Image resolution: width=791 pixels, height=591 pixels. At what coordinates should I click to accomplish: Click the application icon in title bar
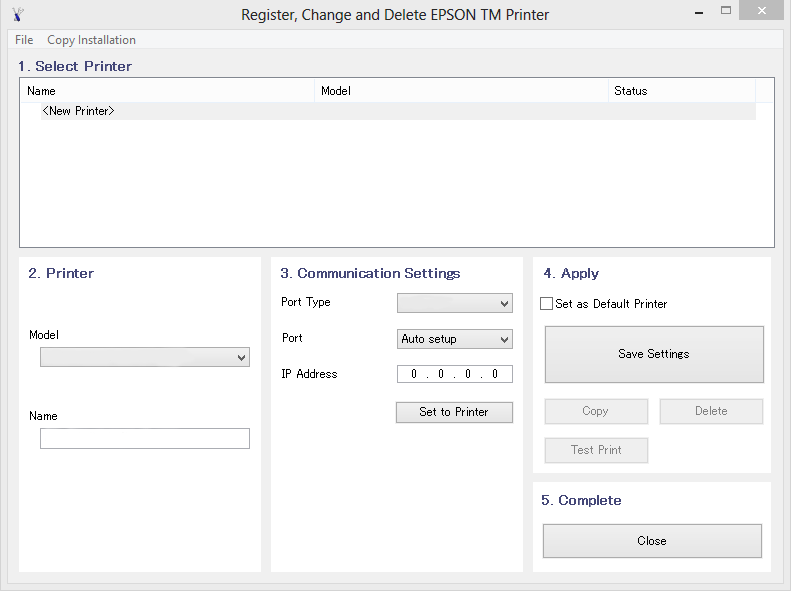click(x=18, y=14)
